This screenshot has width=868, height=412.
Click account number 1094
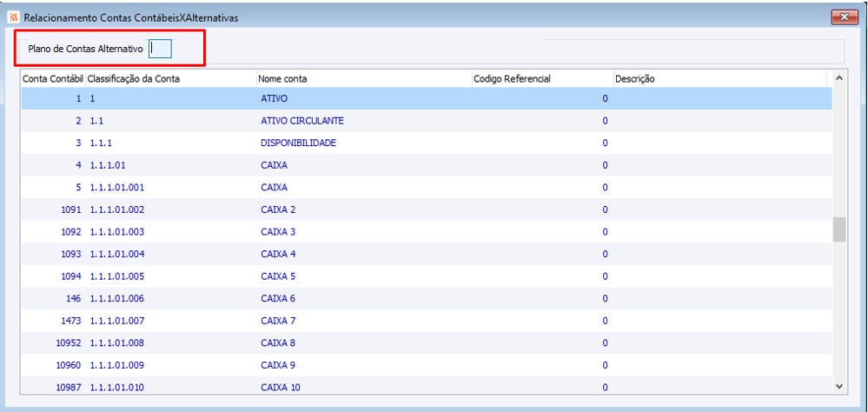pos(71,276)
